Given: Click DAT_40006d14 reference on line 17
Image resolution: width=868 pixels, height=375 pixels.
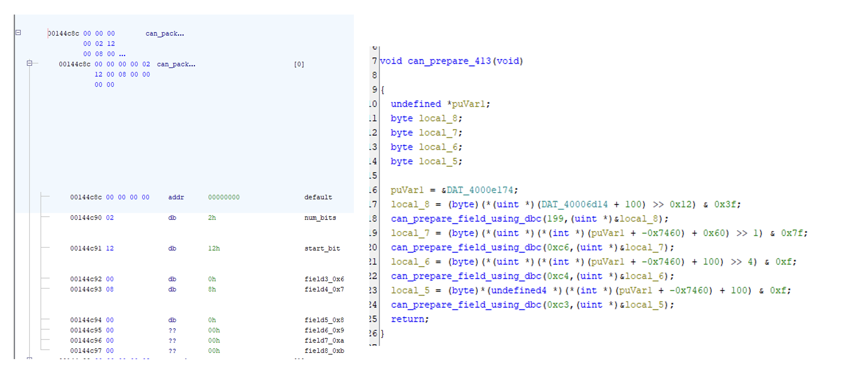Looking at the screenshot, I should pos(575,204).
